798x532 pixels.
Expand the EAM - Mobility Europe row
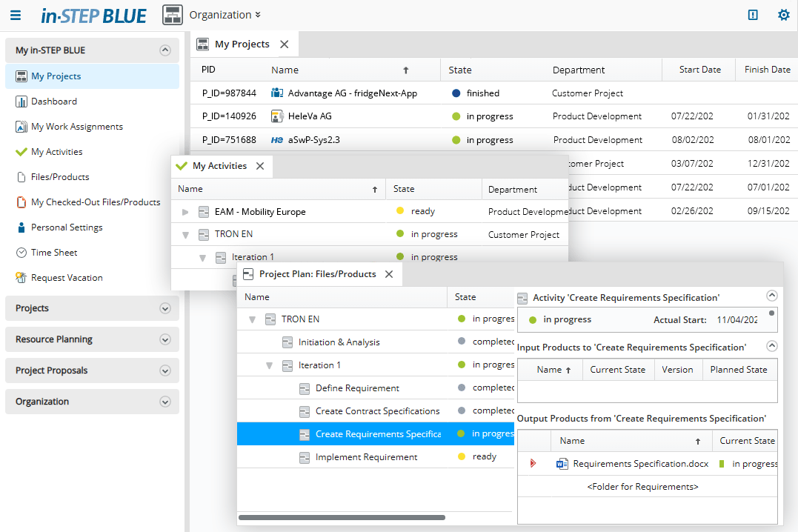pyautogui.click(x=185, y=212)
